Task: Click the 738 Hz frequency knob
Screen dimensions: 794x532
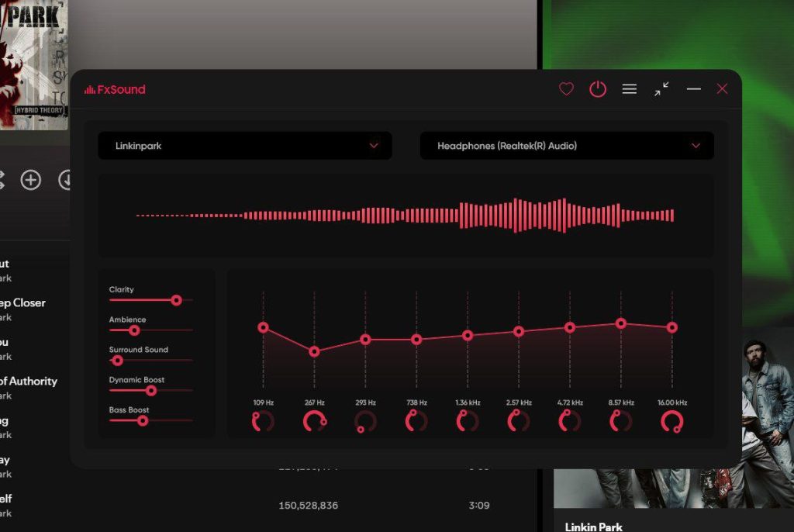Action: click(416, 421)
